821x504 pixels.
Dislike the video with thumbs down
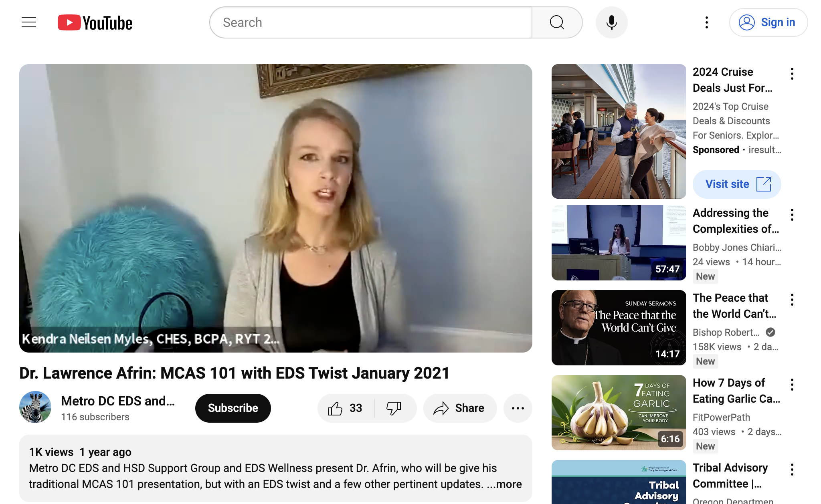pos(394,408)
